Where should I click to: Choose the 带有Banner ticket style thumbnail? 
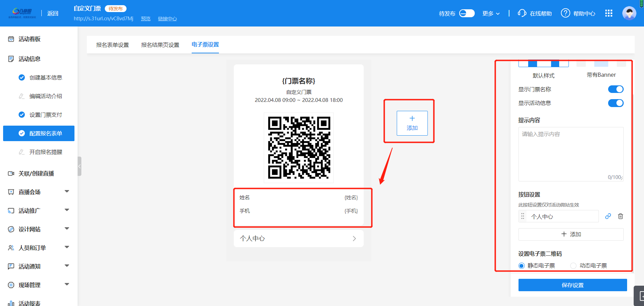601,64
